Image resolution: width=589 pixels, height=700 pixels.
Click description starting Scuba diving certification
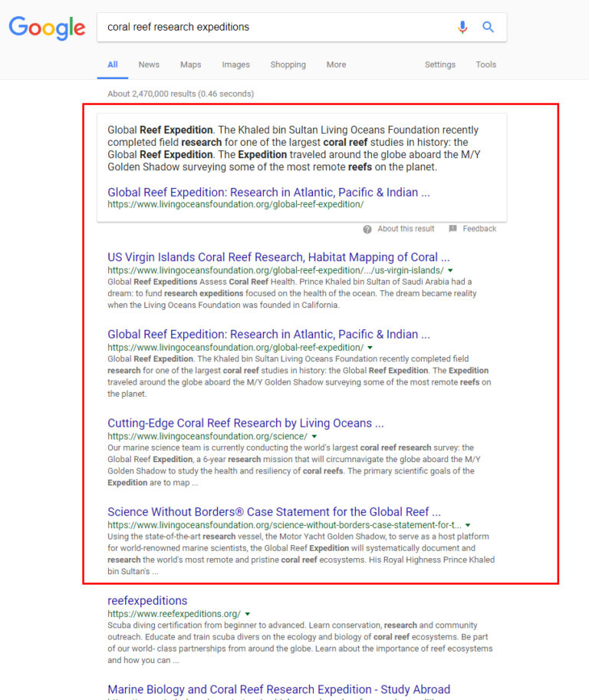pos(300,643)
